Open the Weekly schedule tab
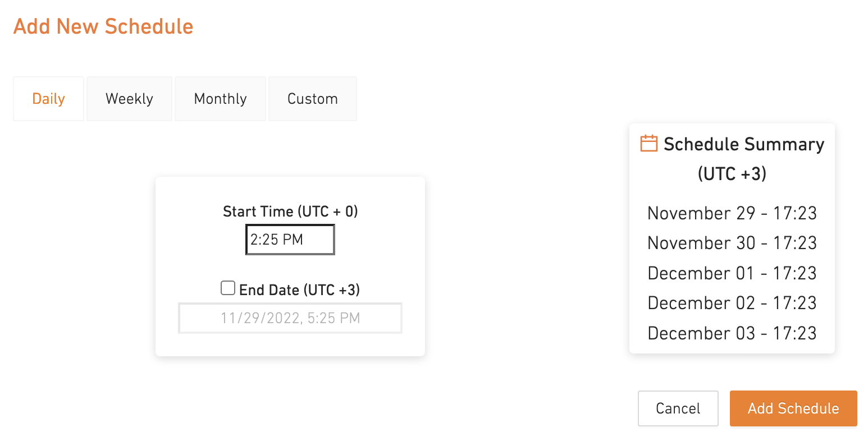The height and width of the screenshot is (441, 868). [129, 99]
